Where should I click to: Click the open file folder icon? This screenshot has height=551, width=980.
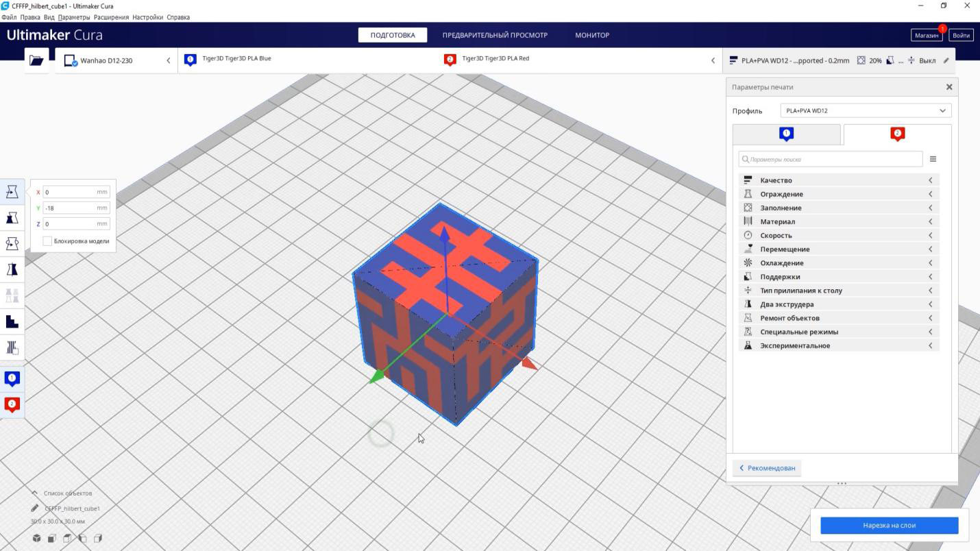[36, 60]
